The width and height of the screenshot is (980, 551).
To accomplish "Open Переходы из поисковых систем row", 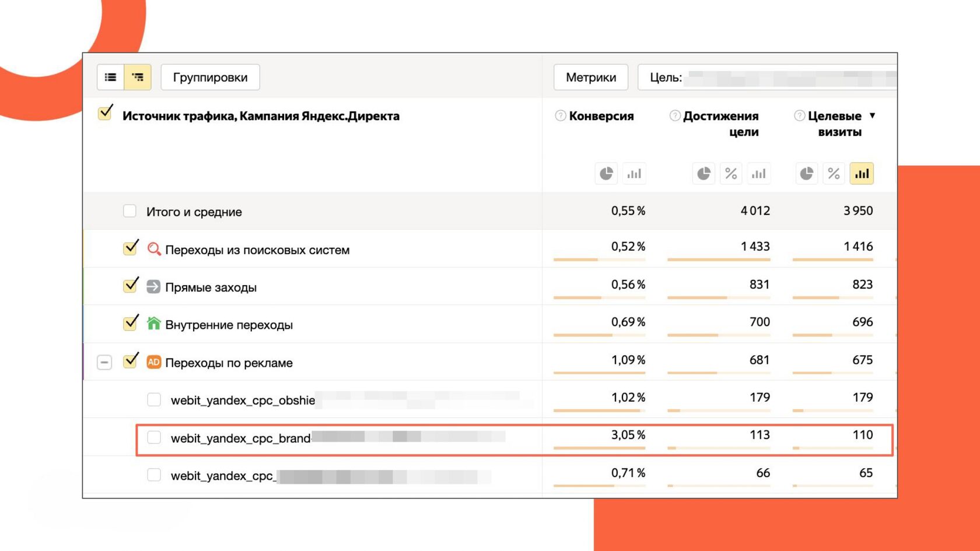I will click(257, 250).
